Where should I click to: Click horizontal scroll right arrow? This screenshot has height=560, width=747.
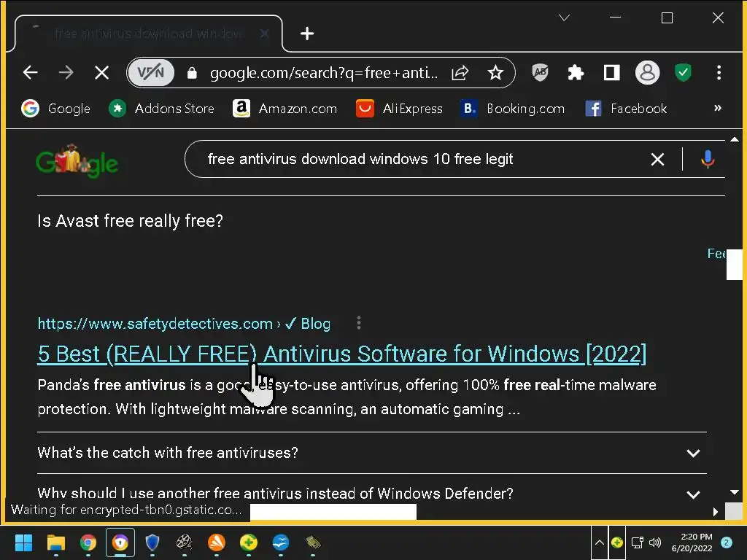(x=715, y=512)
